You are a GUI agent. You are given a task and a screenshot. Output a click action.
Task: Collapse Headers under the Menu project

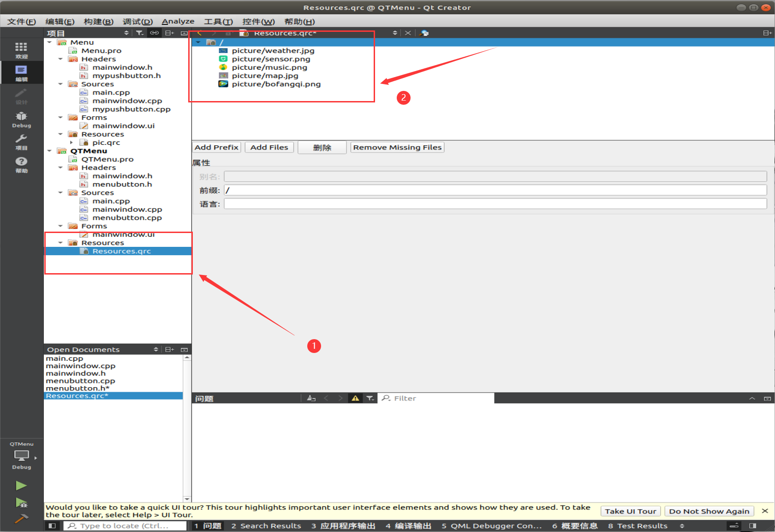click(60, 59)
